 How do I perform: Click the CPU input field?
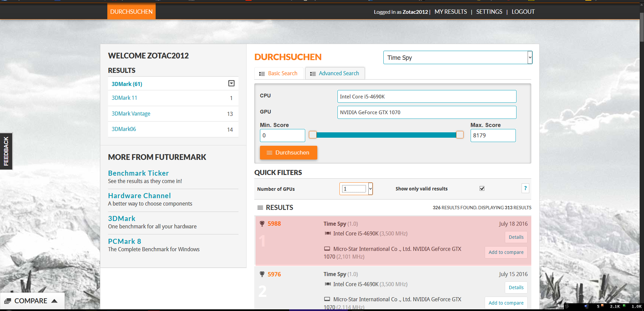click(x=427, y=96)
